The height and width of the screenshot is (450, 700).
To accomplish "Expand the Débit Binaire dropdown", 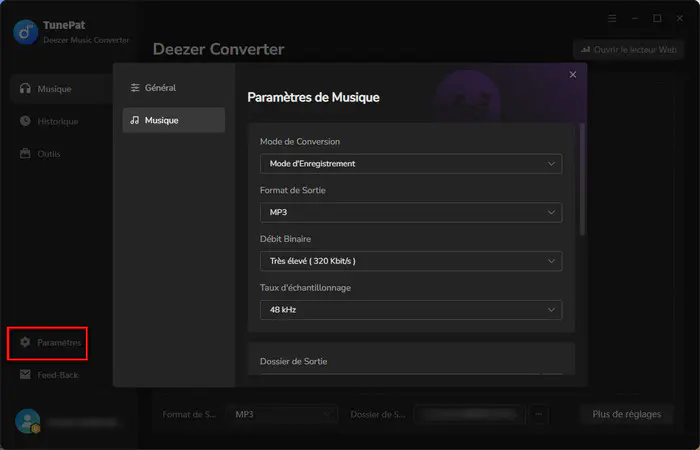I will (x=411, y=261).
